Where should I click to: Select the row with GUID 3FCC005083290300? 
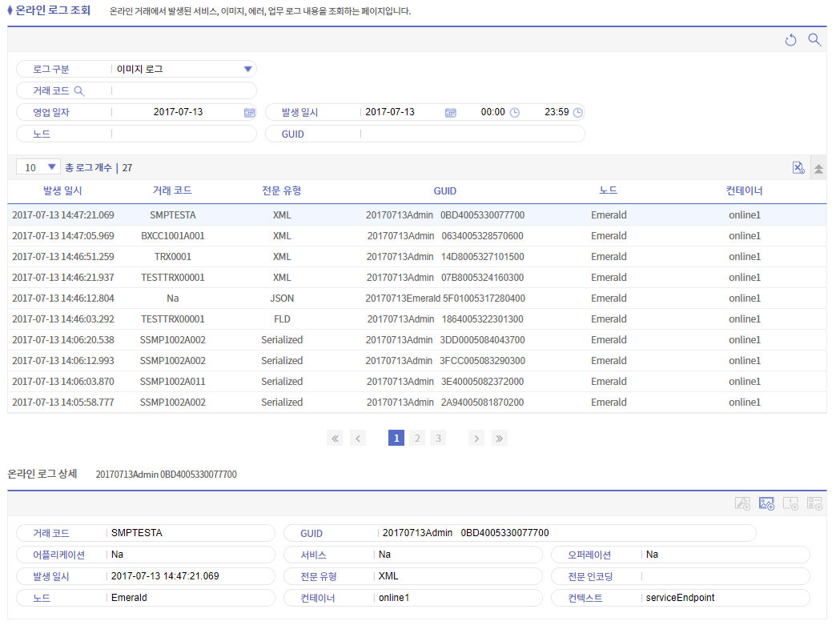(416, 361)
